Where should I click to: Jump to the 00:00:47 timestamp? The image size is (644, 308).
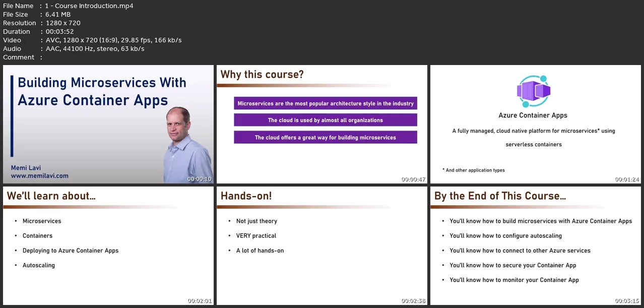pos(413,179)
